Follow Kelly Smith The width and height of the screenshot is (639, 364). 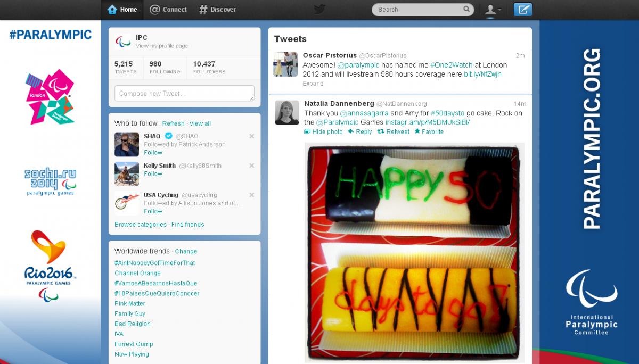point(153,173)
